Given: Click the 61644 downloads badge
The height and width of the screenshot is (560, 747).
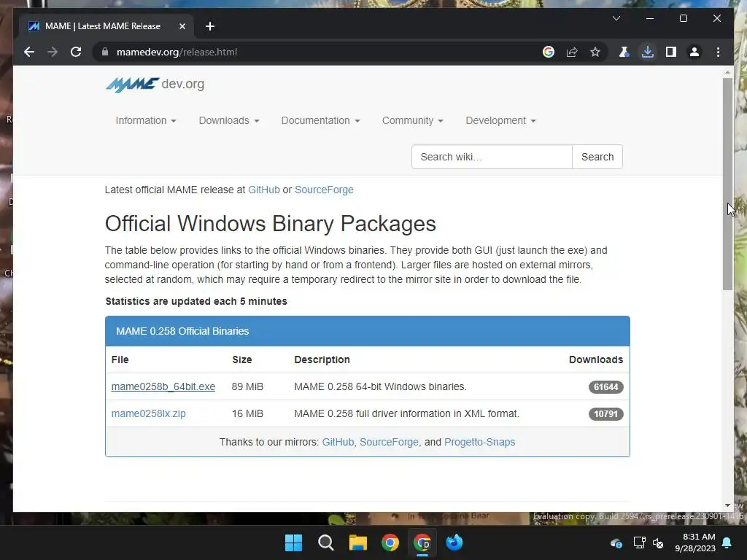Looking at the screenshot, I should point(606,387).
